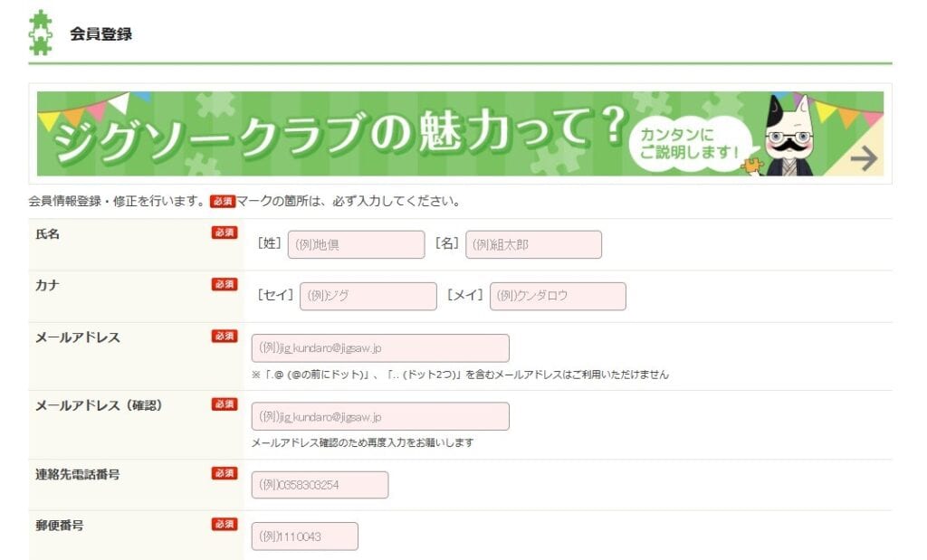Click the 連絡先電話番号 row label
Screen dimensions: 927x560
click(78, 474)
